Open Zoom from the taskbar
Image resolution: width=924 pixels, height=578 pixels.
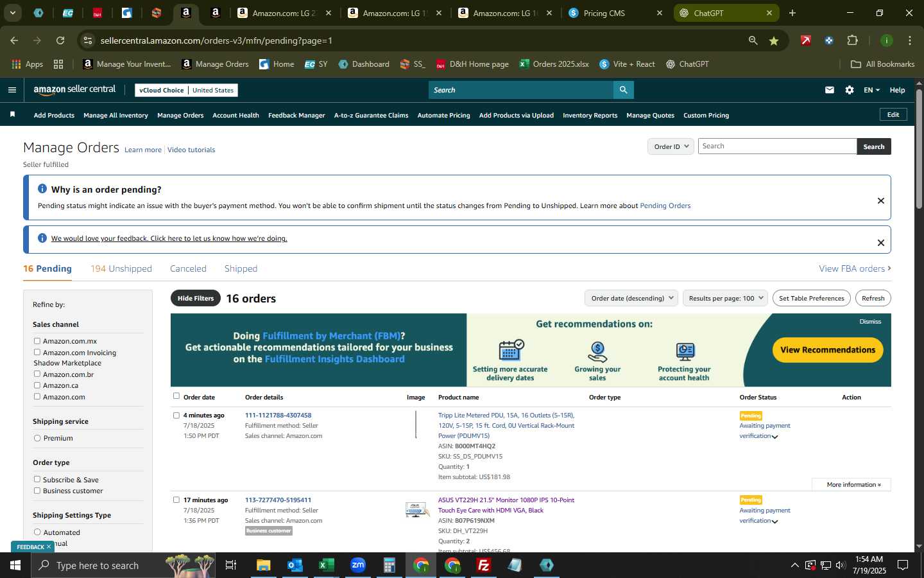coord(358,565)
